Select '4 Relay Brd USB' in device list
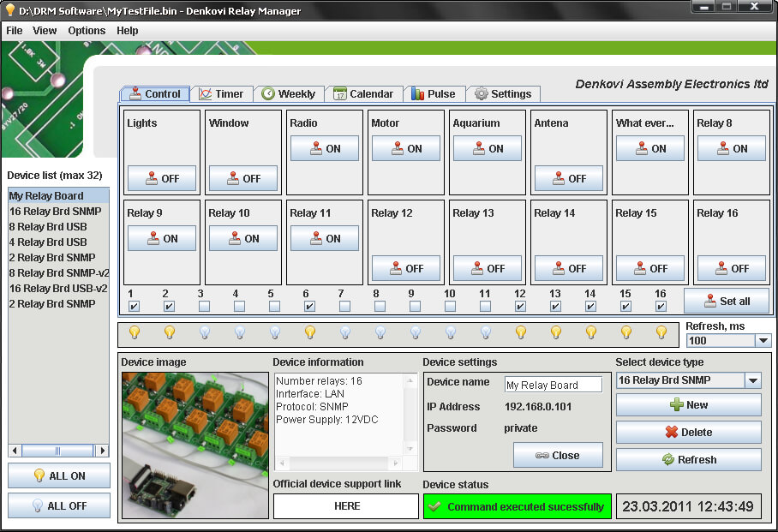 pyautogui.click(x=58, y=242)
